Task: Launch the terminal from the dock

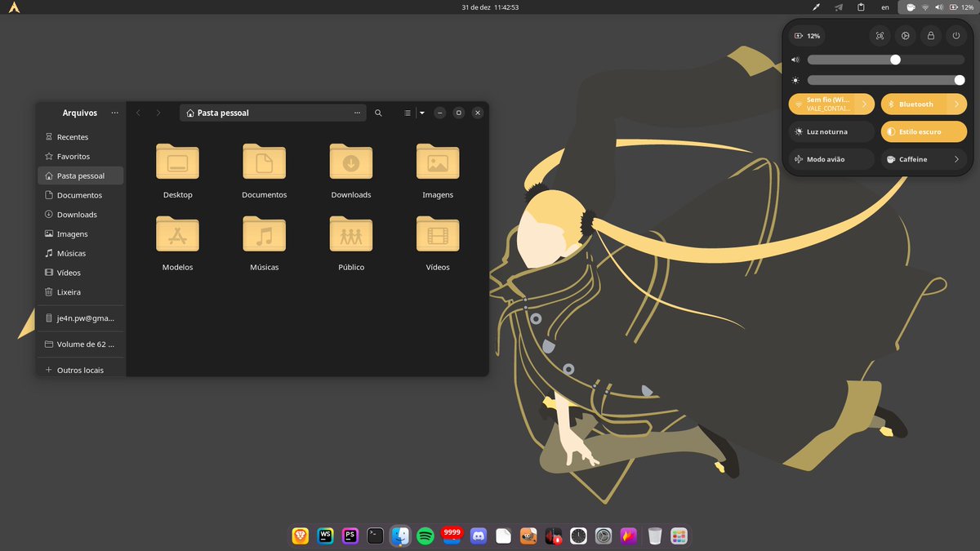Action: [x=375, y=536]
